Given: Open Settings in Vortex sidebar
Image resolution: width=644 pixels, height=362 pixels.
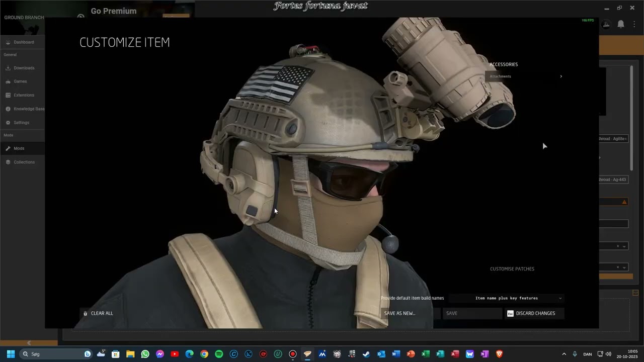Looking at the screenshot, I should (22, 123).
